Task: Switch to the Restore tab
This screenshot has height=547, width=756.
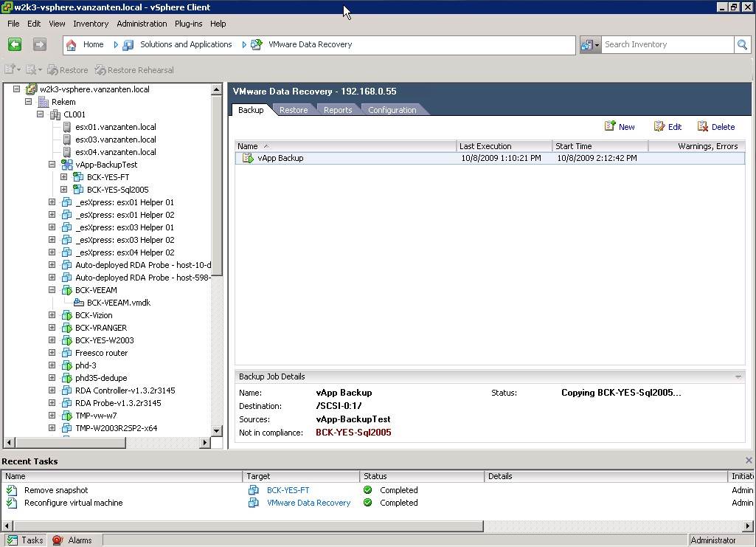Action: click(x=293, y=110)
